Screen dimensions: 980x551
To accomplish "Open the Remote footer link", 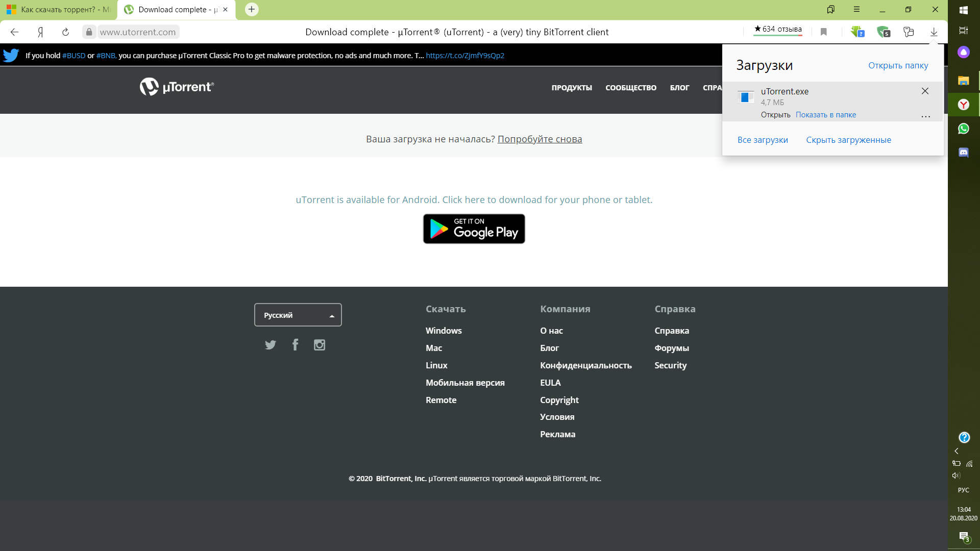I will point(441,400).
